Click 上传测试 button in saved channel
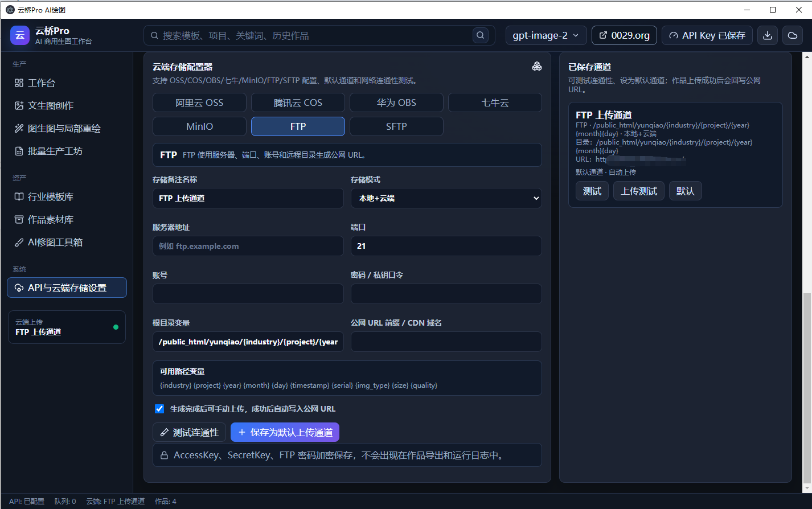 click(639, 191)
